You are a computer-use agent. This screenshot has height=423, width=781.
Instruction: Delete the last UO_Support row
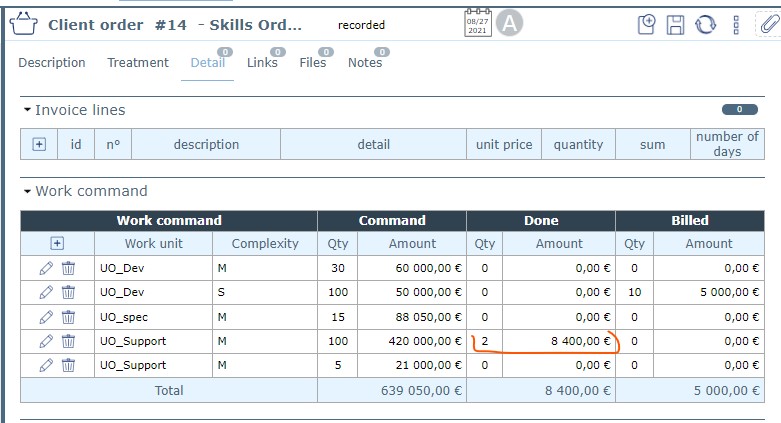point(68,365)
